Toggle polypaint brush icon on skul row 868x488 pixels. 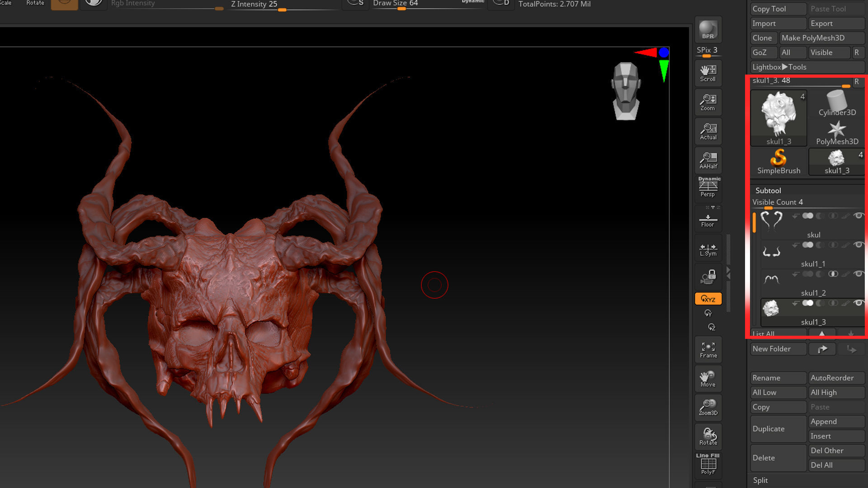[x=846, y=216]
